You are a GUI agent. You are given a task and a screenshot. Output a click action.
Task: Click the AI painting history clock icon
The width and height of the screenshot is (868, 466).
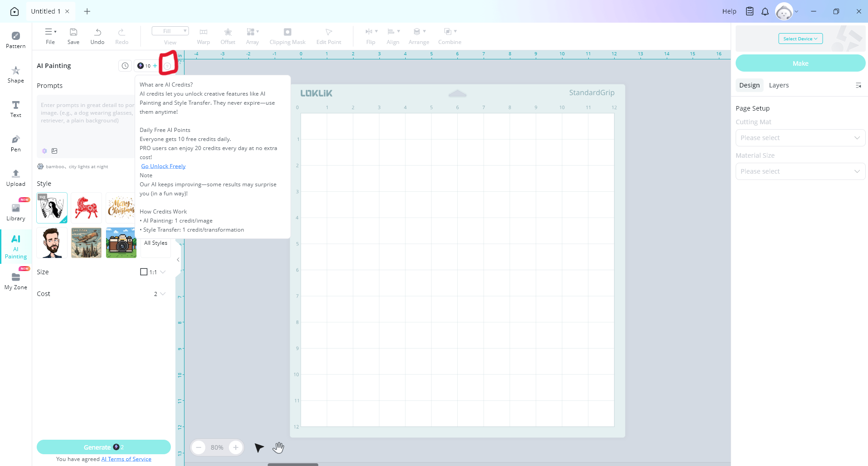(x=125, y=66)
